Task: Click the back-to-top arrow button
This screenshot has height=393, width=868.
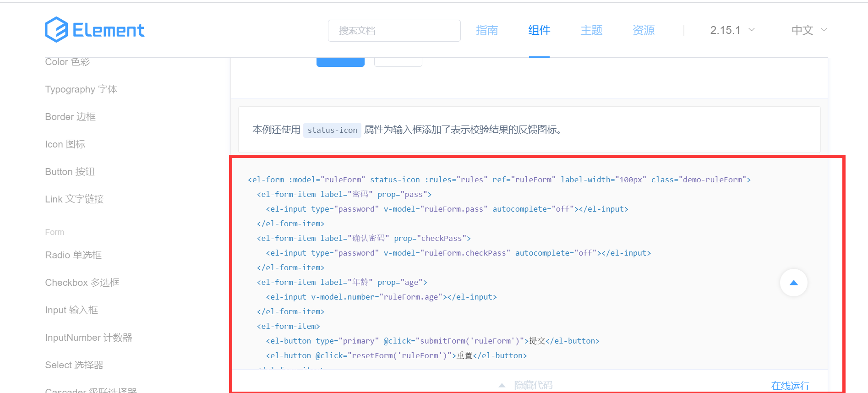Action: coord(793,283)
